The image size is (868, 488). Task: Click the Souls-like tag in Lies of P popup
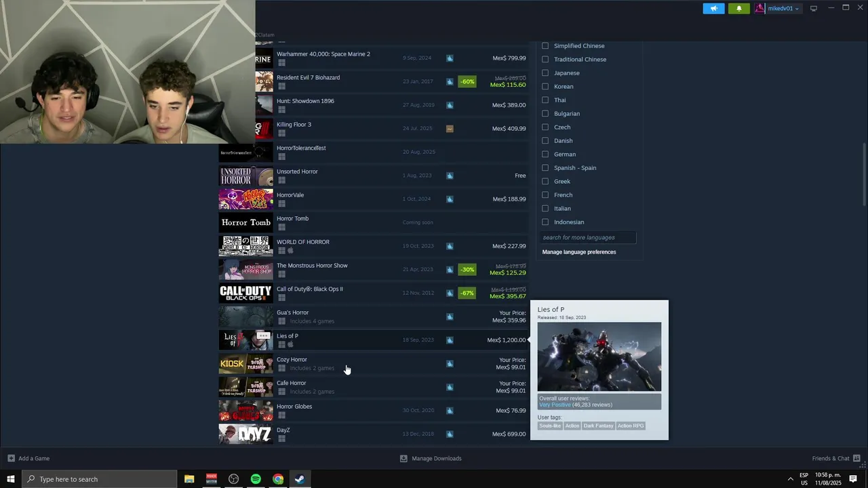tap(550, 426)
